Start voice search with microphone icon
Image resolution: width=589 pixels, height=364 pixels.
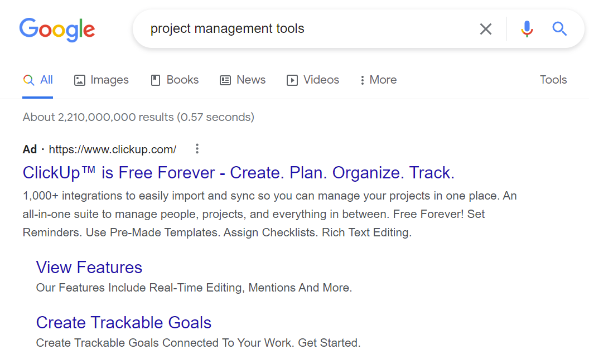(x=527, y=29)
